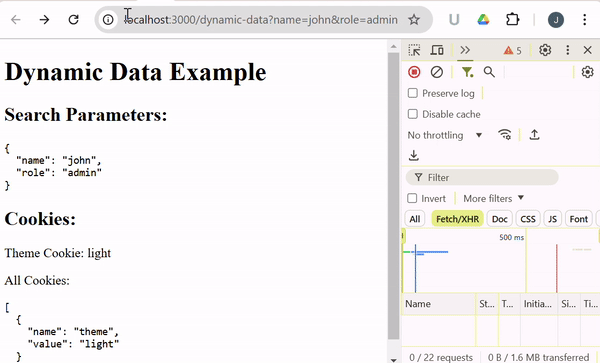Select the Doc filter chip
Screen dimensions: 600x363
tap(499, 219)
